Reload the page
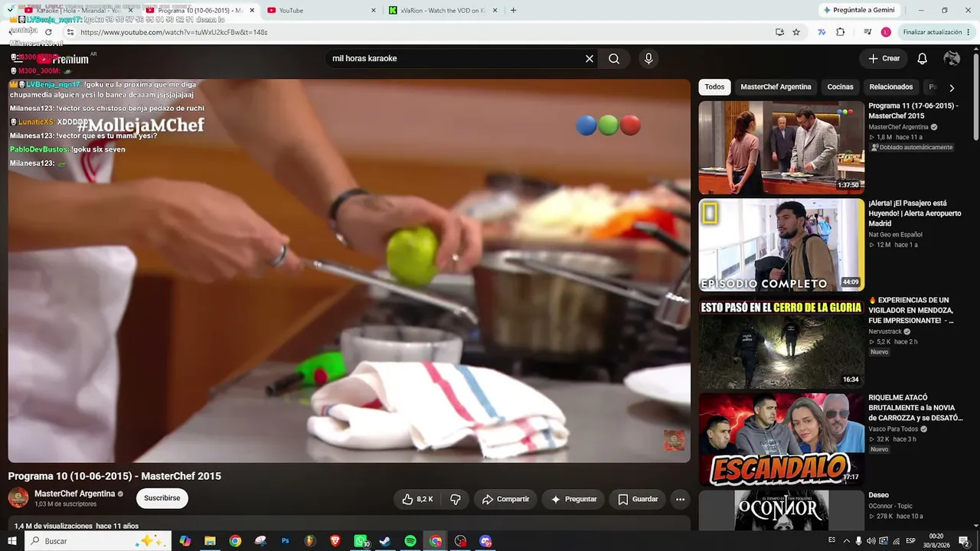This screenshot has width=980, height=551. tap(48, 32)
